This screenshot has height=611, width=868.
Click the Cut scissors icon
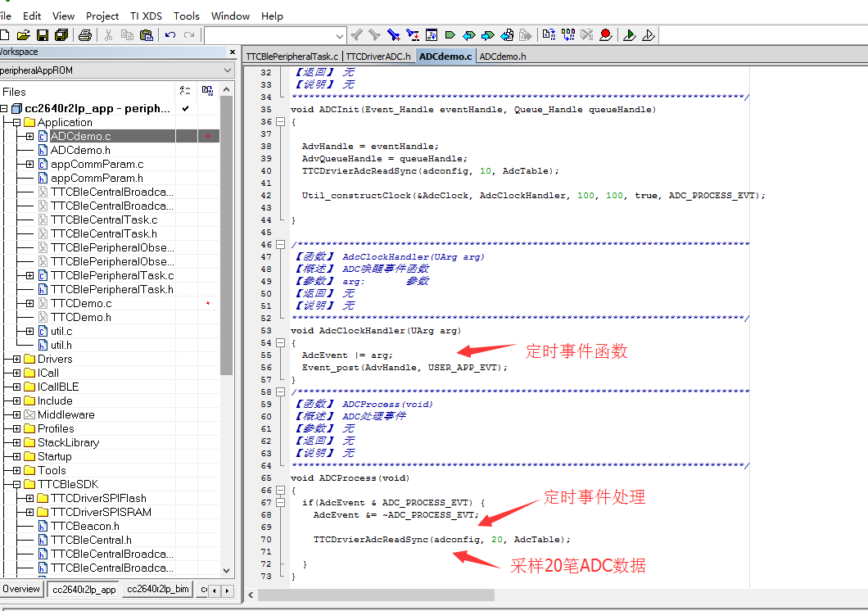[x=108, y=35]
